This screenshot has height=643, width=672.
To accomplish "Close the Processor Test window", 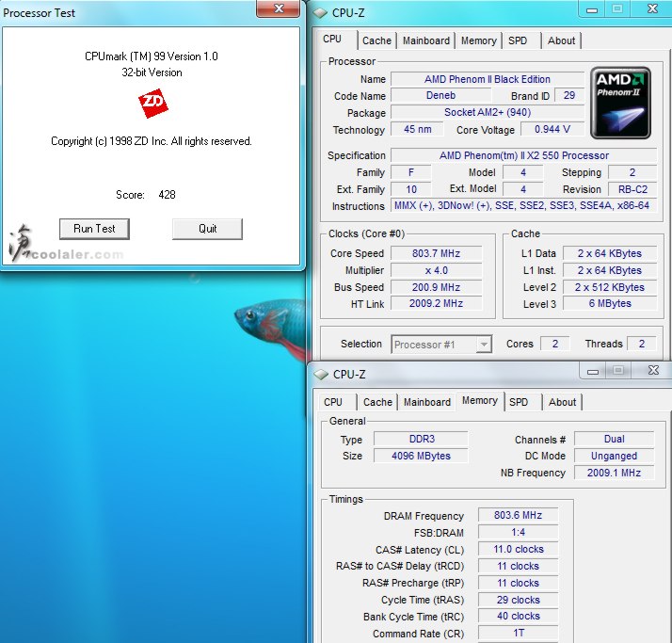I will pyautogui.click(x=279, y=8).
